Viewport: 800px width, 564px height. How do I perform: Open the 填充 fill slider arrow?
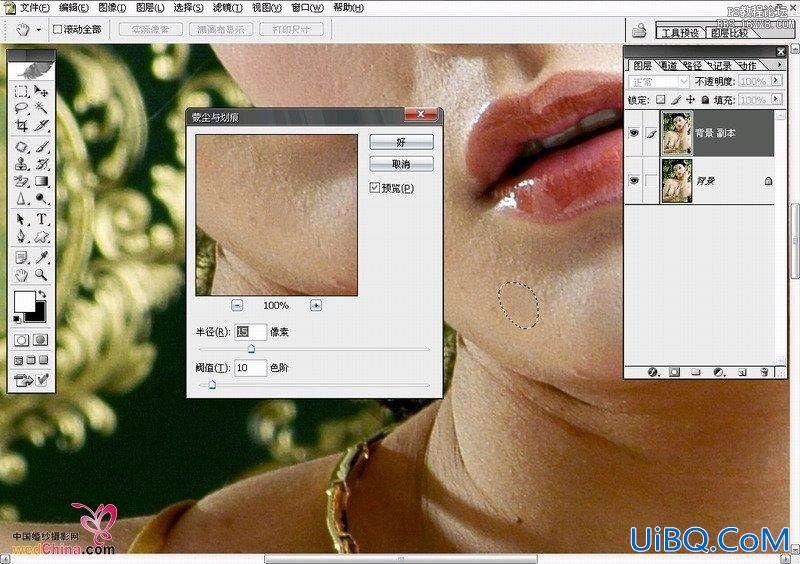click(777, 99)
